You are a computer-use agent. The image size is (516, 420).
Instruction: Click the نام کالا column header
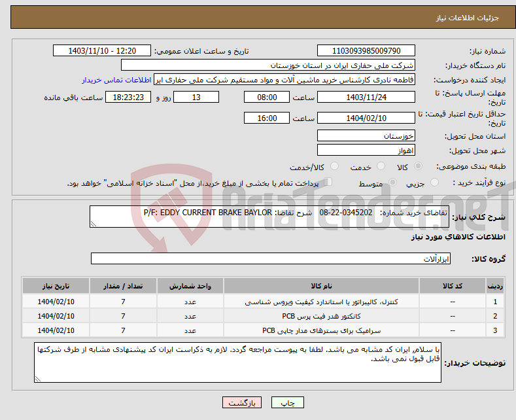[321, 286]
